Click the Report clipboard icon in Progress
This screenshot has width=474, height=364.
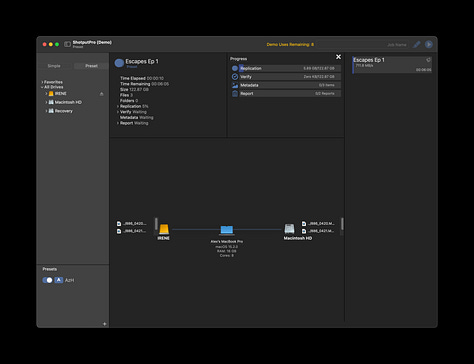[235, 94]
